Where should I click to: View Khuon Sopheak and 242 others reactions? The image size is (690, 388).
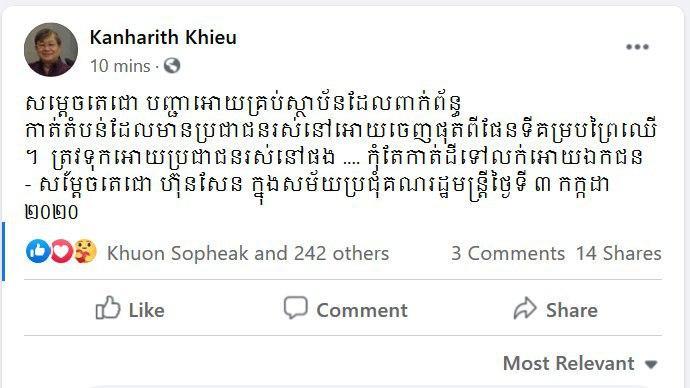(248, 253)
